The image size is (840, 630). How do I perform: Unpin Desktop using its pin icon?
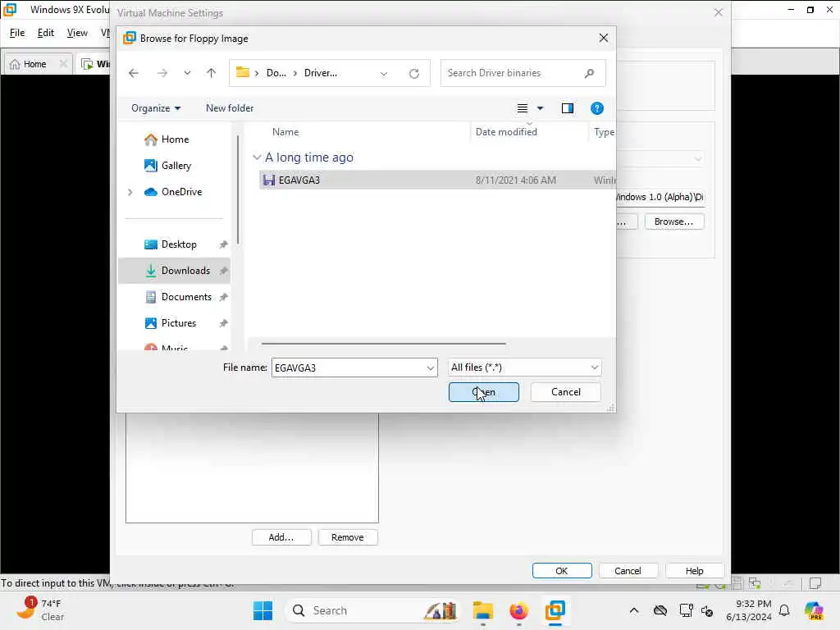pyautogui.click(x=223, y=244)
